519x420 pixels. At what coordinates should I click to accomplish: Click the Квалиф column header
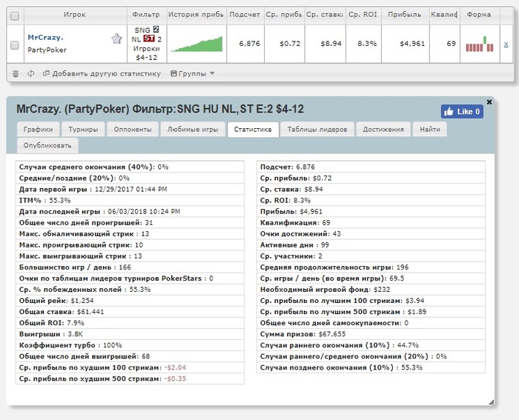(x=444, y=15)
